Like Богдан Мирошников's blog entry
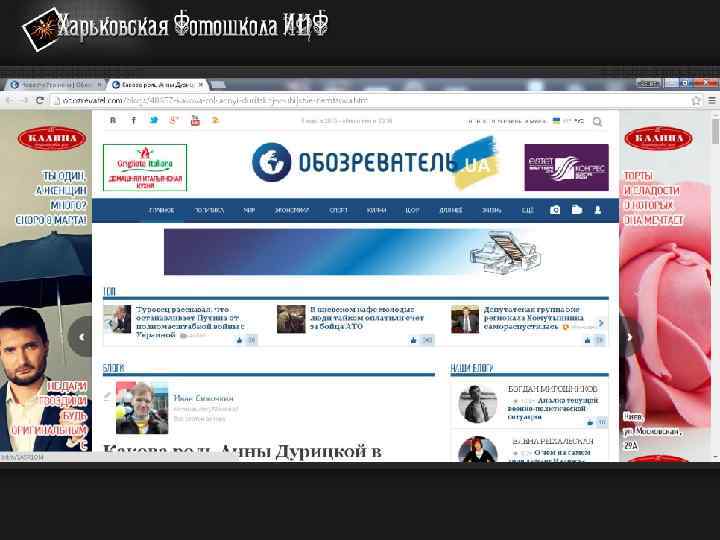The width and height of the screenshot is (720, 540). click(x=591, y=422)
